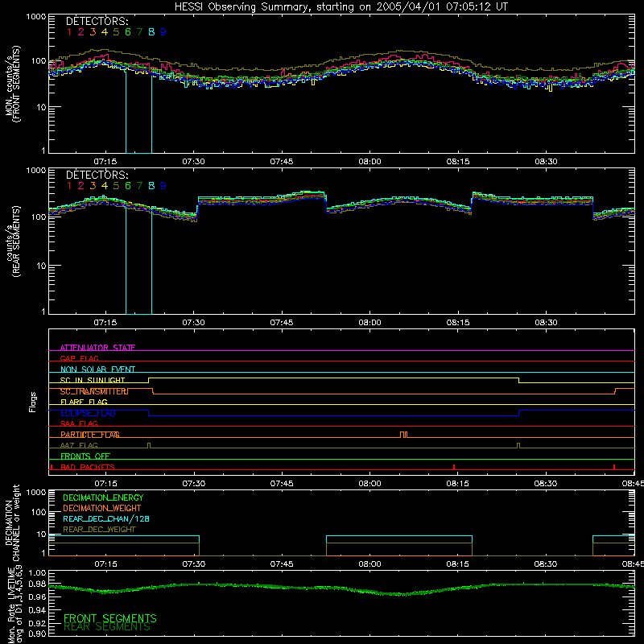Select yellow detector 4 in the front segments legend
Image resolution: width=644 pixels, height=644 pixels.
click(105, 32)
